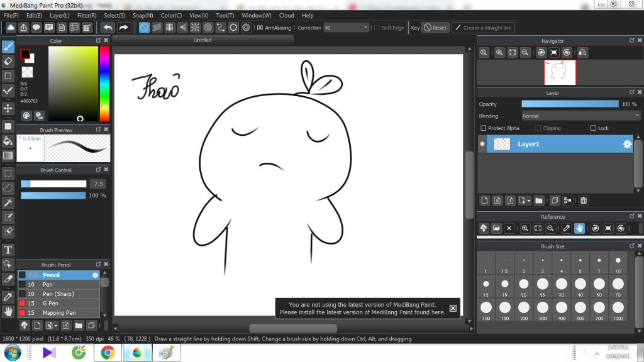Open the Layer menu
Viewport: 644px width, 362px height.
(60, 15)
